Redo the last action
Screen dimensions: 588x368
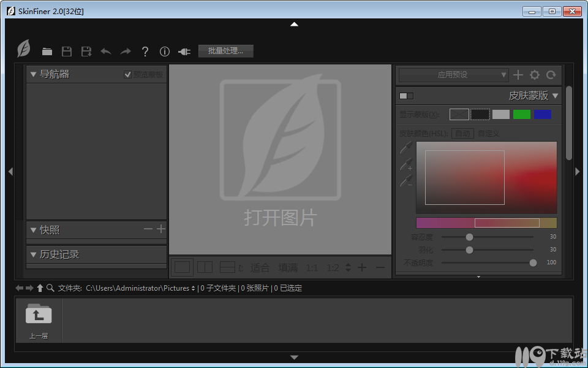pyautogui.click(x=125, y=52)
